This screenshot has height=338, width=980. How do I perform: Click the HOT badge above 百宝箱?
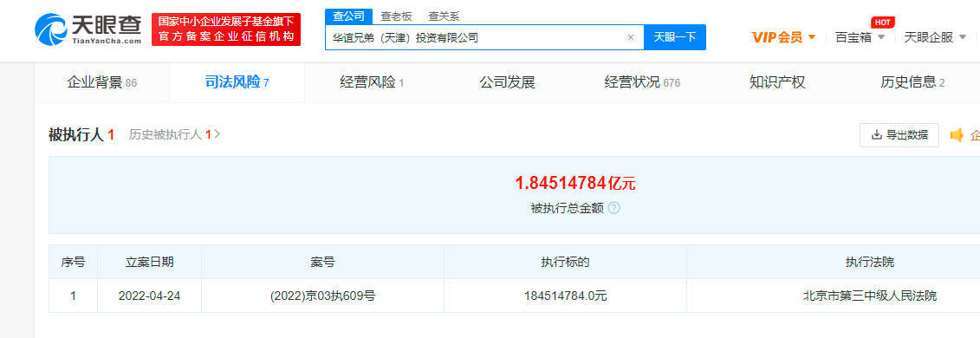click(882, 23)
